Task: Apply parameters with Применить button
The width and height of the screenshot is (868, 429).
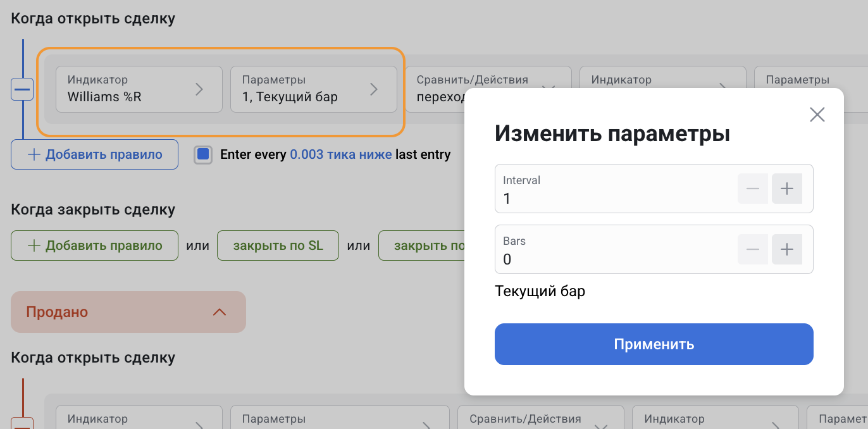Action: point(654,344)
